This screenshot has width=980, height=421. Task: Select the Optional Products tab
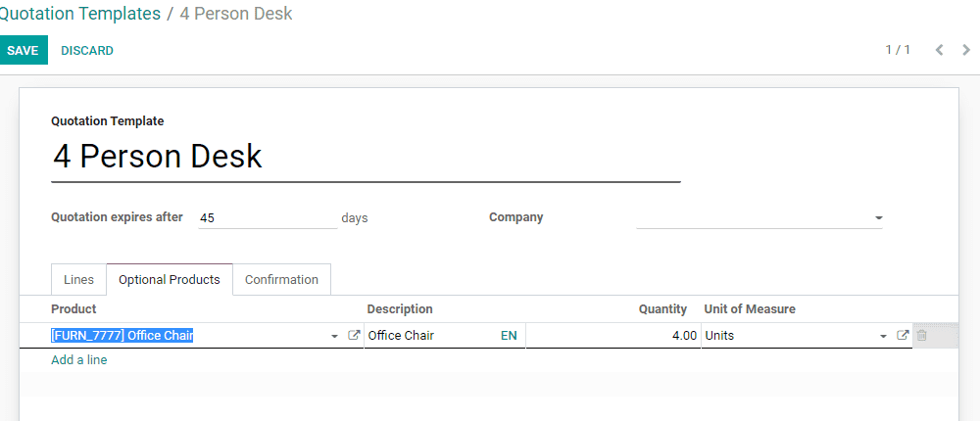[x=170, y=280]
